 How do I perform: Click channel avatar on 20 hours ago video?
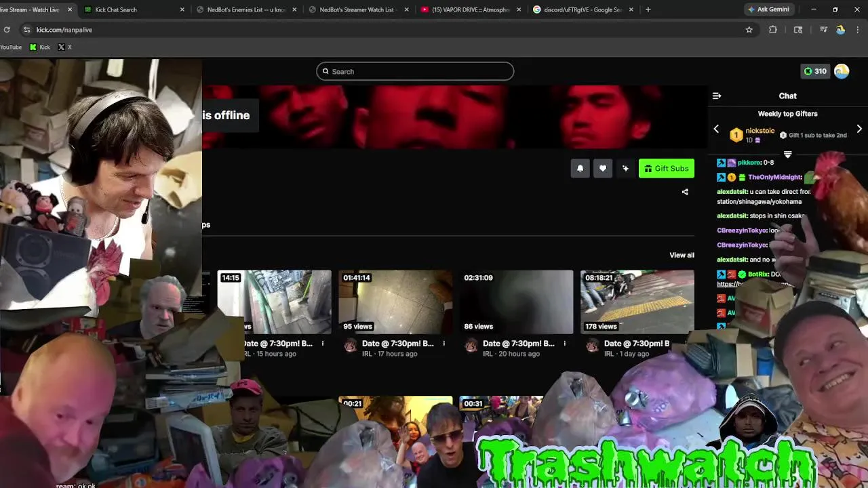[x=471, y=346]
